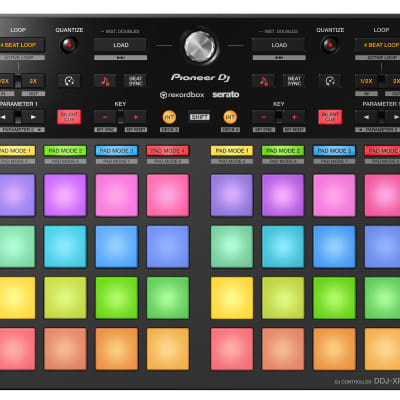The width and height of the screenshot is (400, 400).
Task: Select yellow PAD MODE 1 on left deck
Action: [x=17, y=151]
